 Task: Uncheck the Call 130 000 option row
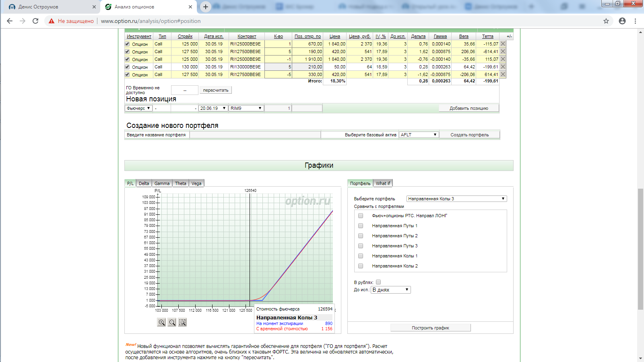[128, 67]
